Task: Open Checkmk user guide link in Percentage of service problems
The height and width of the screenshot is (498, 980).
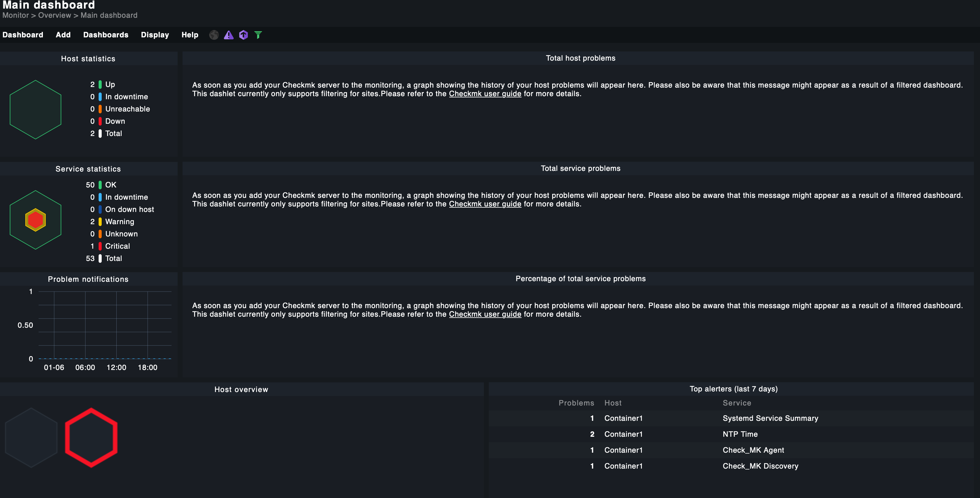Action: (x=485, y=314)
